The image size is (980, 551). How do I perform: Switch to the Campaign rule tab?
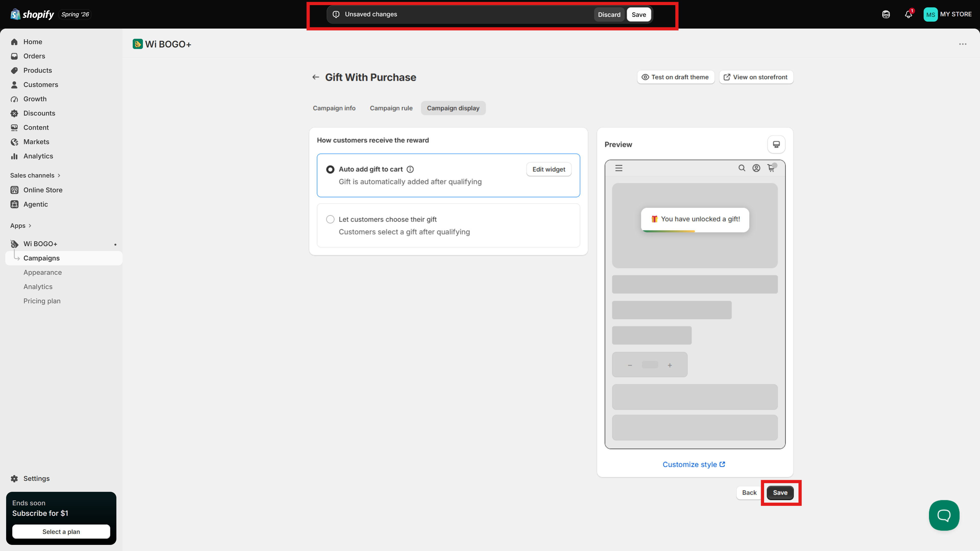point(391,108)
